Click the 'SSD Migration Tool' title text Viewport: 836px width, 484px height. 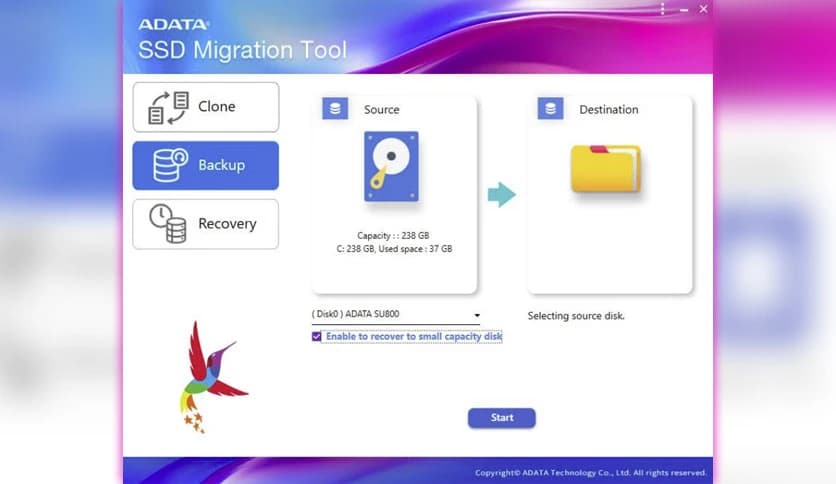coord(243,51)
